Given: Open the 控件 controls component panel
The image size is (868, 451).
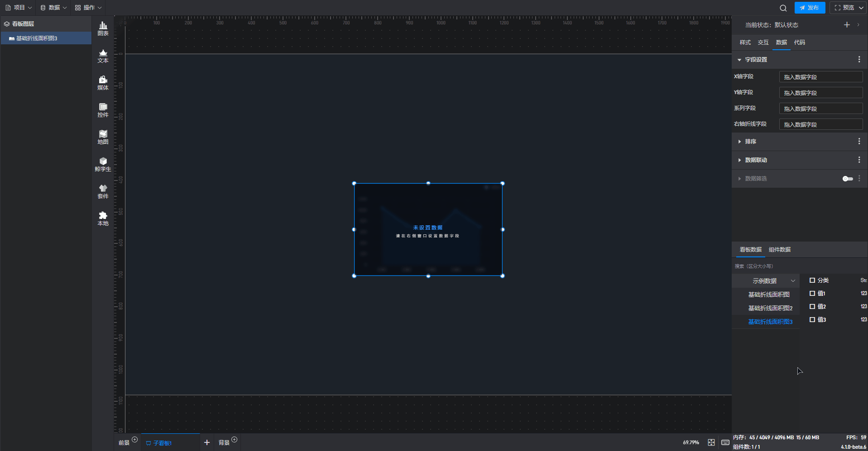Looking at the screenshot, I should click(x=103, y=110).
